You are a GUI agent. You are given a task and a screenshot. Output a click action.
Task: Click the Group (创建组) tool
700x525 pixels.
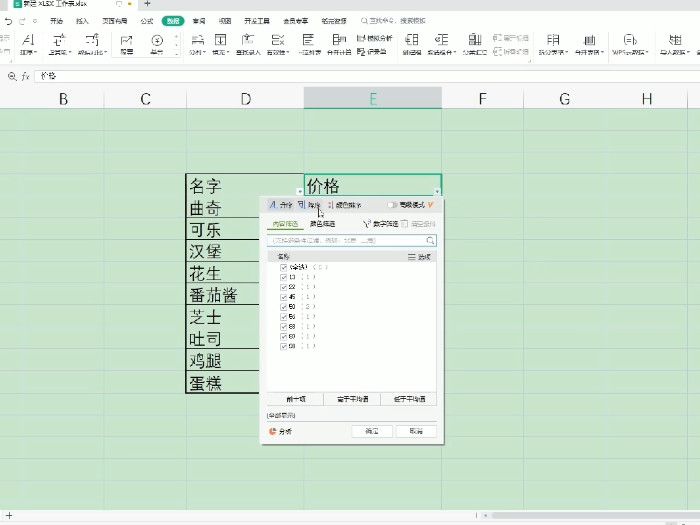point(412,44)
